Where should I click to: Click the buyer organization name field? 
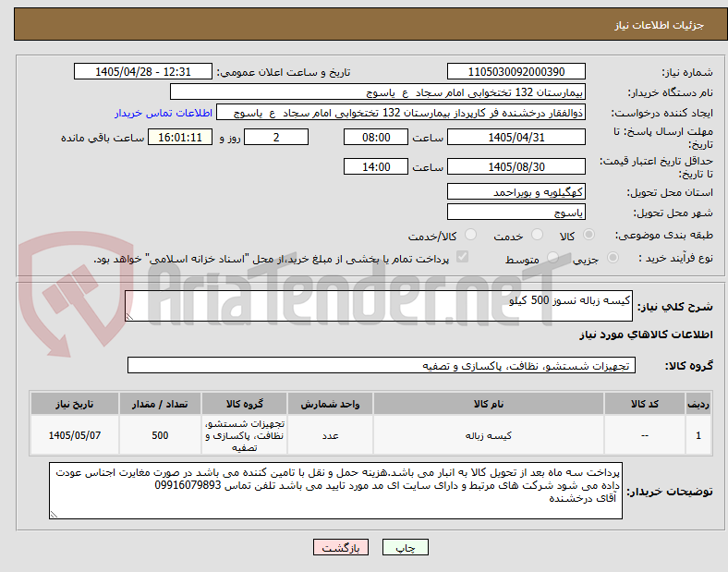378,91
